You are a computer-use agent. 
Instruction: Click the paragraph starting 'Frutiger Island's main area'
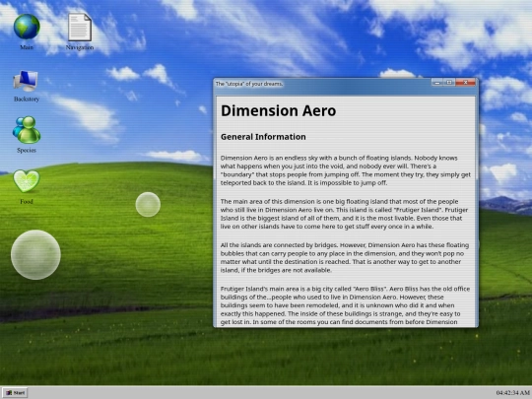coord(345,305)
